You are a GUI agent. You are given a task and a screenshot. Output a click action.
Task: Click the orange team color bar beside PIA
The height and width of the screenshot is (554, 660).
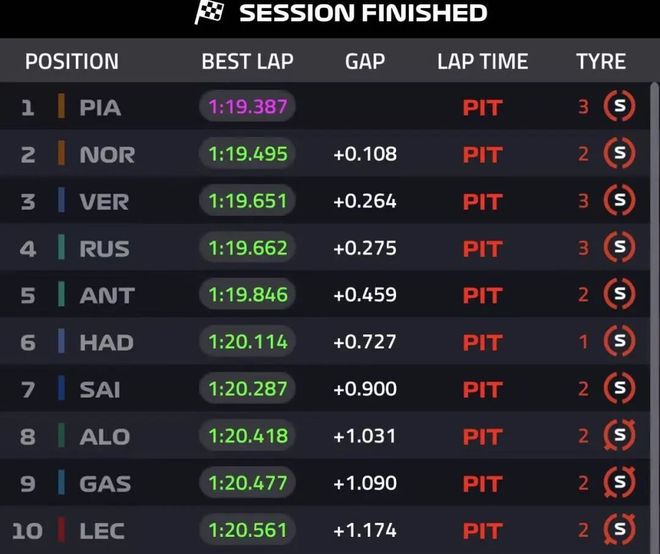click(61, 107)
